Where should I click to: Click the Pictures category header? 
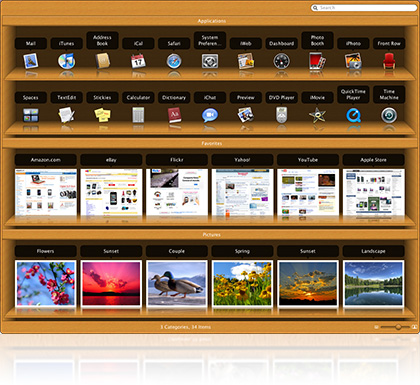pos(212,235)
